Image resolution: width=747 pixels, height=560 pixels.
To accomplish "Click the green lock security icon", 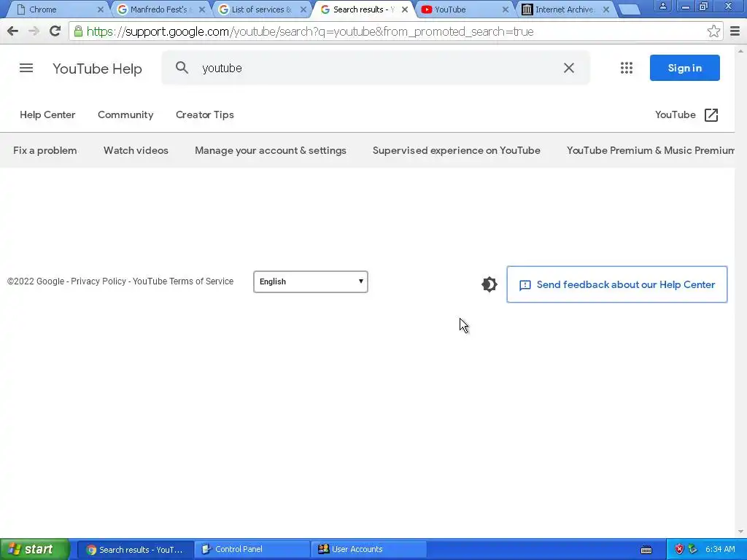I will (78, 31).
